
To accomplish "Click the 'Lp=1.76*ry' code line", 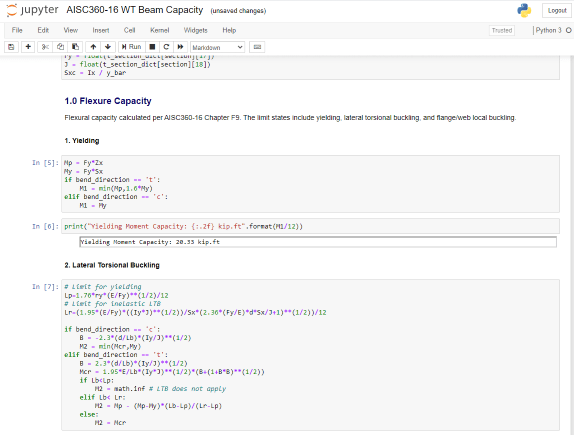I will (116, 295).
